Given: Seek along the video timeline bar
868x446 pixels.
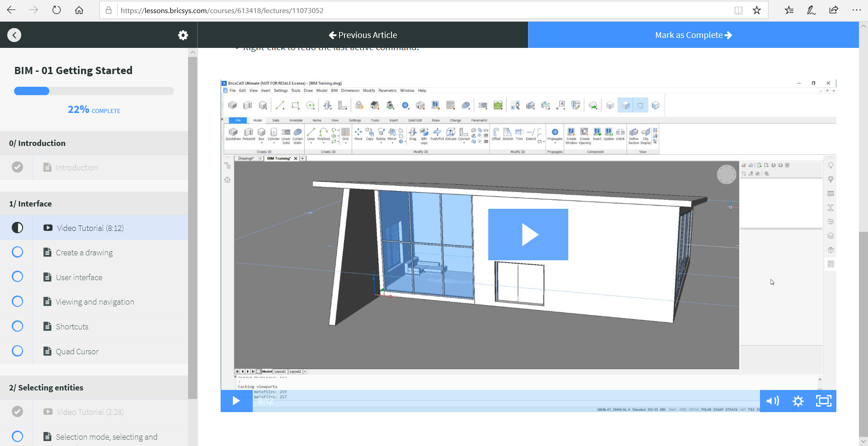Looking at the screenshot, I should pos(506,401).
